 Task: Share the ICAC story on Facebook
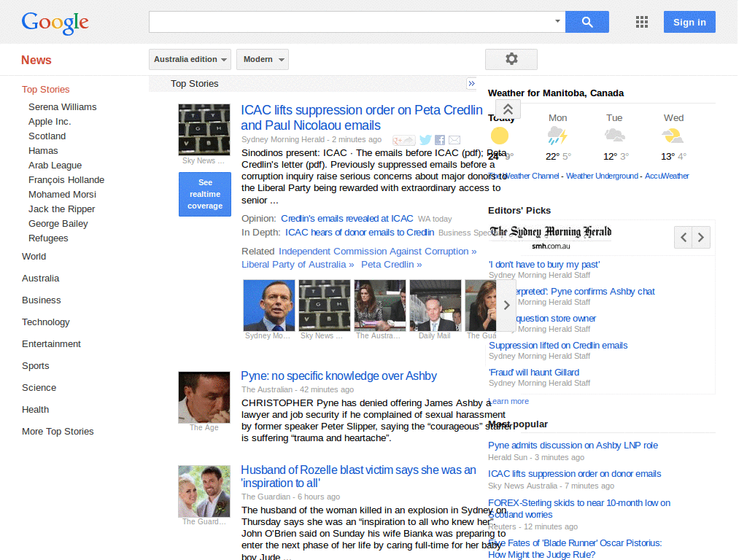[440, 140]
